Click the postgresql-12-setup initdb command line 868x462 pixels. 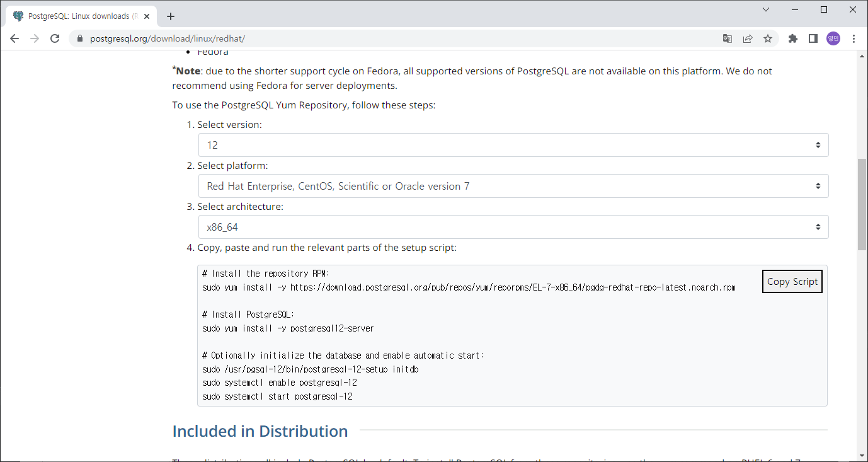tap(311, 369)
